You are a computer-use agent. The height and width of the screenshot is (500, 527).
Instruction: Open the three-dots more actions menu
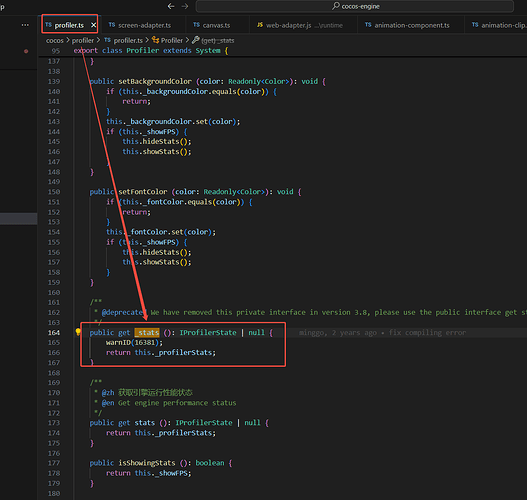(x=25, y=25)
